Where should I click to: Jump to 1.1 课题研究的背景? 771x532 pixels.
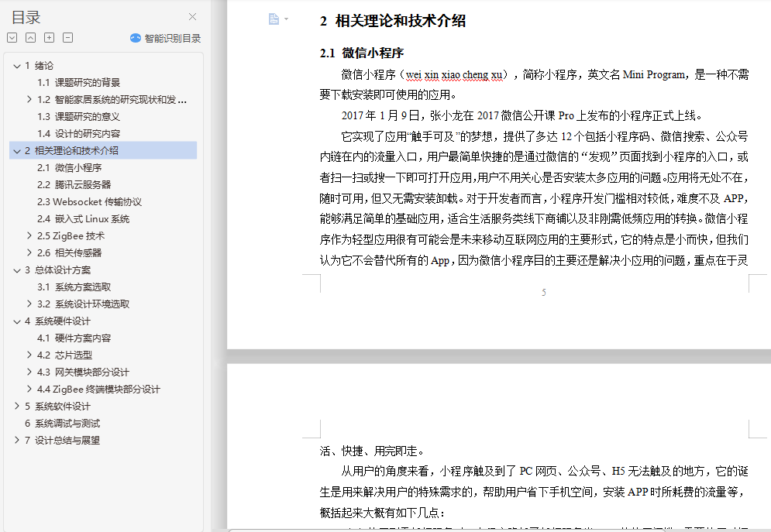click(79, 83)
